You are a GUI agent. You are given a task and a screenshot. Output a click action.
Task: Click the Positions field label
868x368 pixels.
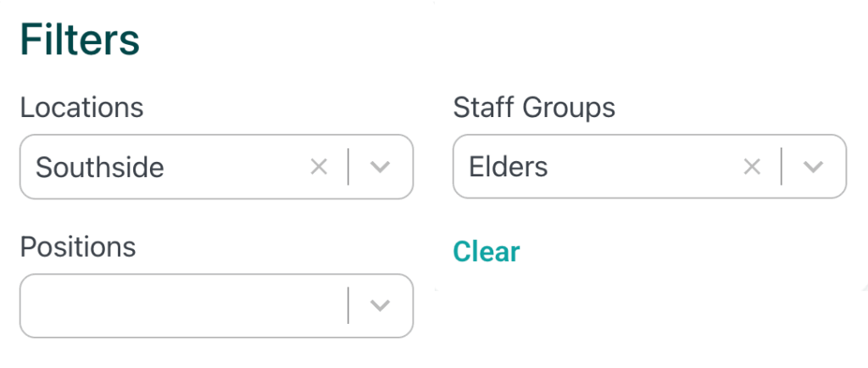pos(78,247)
